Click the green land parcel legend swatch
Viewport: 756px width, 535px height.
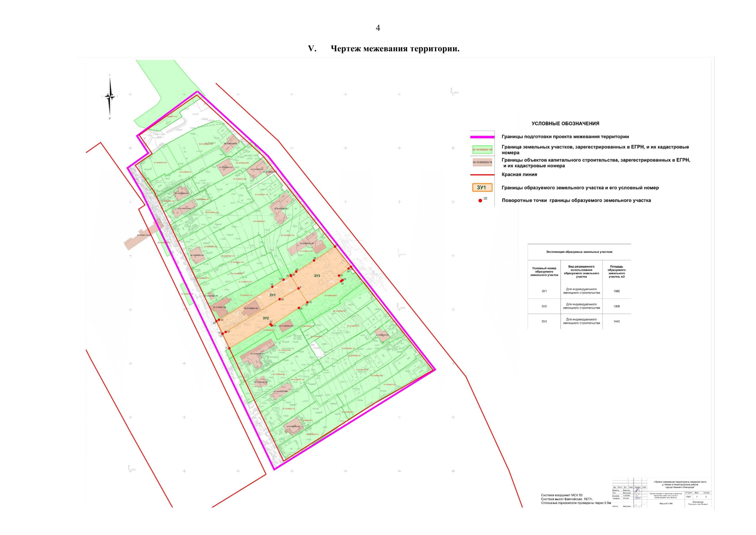coord(482,150)
